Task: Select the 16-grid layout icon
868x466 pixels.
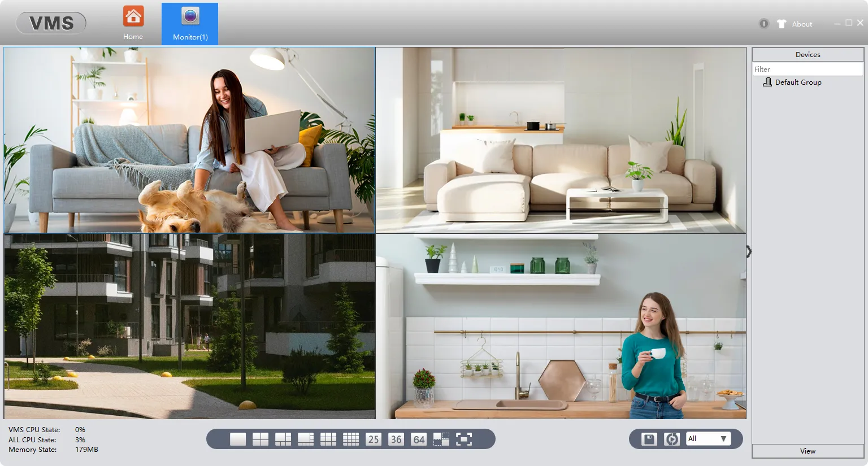Action: tap(350, 438)
